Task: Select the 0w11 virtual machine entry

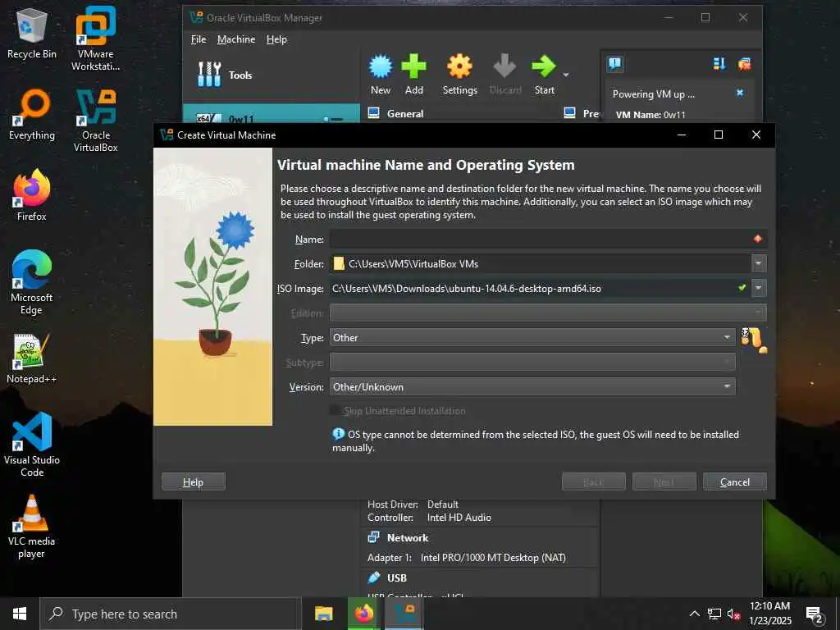Action: [271, 113]
